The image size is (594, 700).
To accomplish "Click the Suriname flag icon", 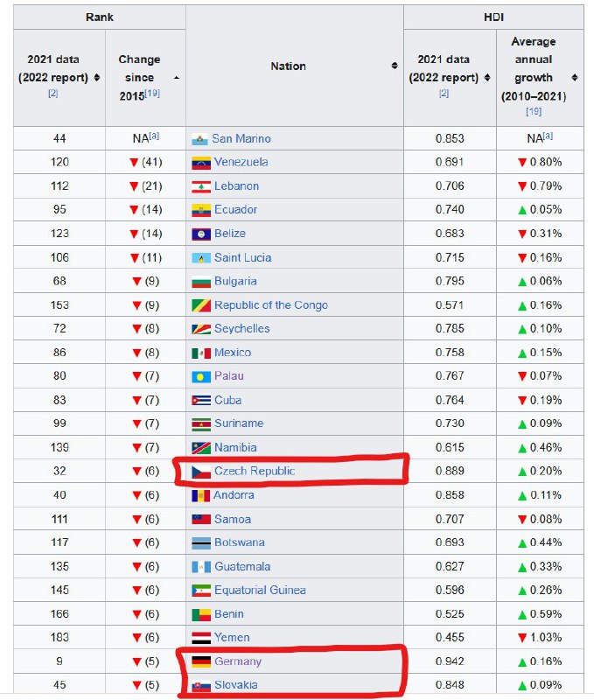I will tap(201, 424).
